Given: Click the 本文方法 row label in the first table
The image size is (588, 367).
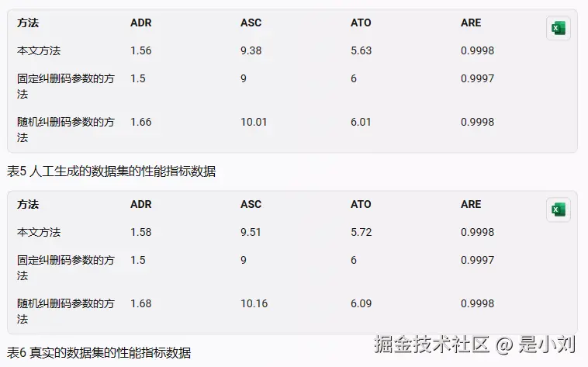Looking at the screenshot, I should tap(39, 50).
